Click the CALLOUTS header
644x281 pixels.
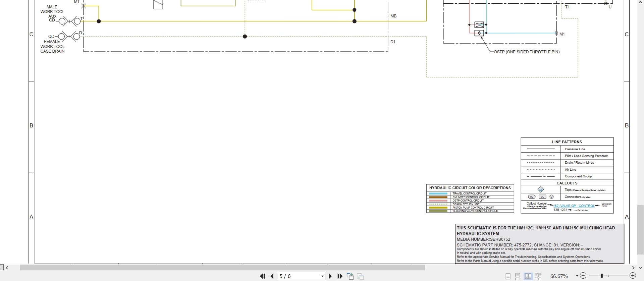pyautogui.click(x=567, y=183)
